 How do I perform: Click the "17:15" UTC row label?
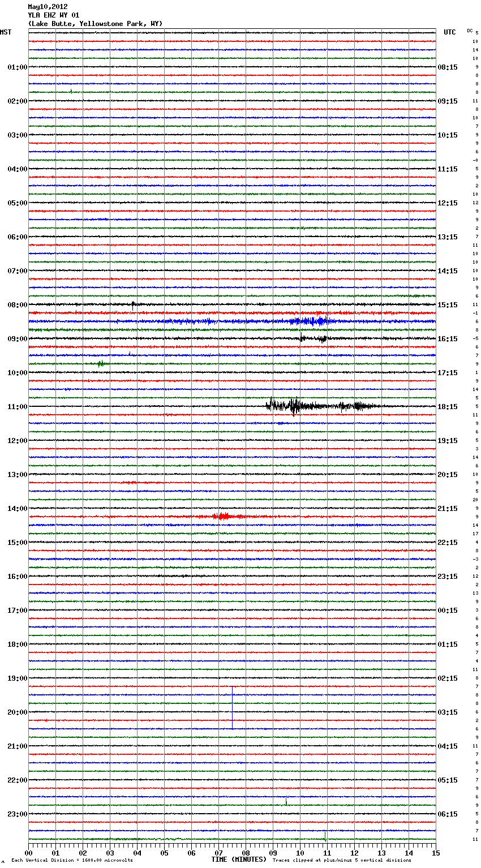(x=448, y=373)
